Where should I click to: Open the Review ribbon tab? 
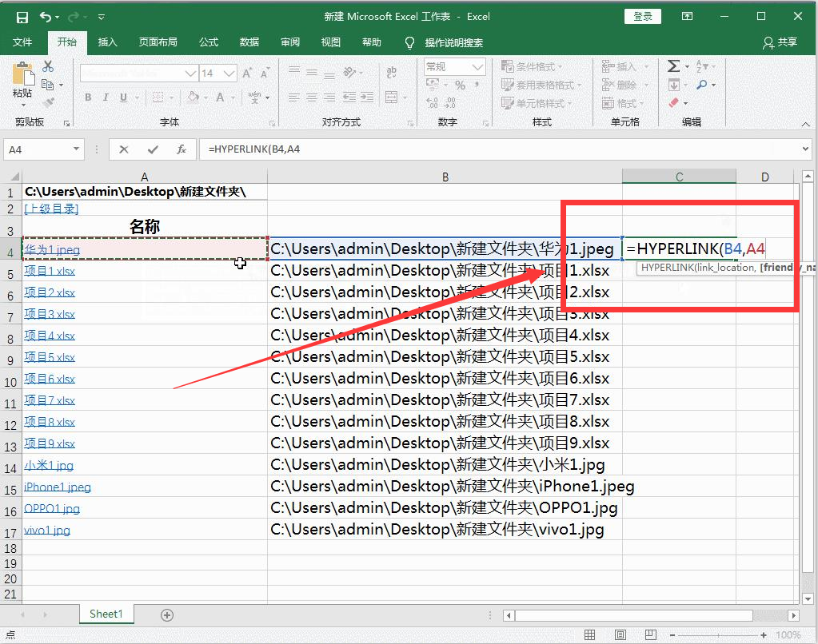tap(290, 42)
